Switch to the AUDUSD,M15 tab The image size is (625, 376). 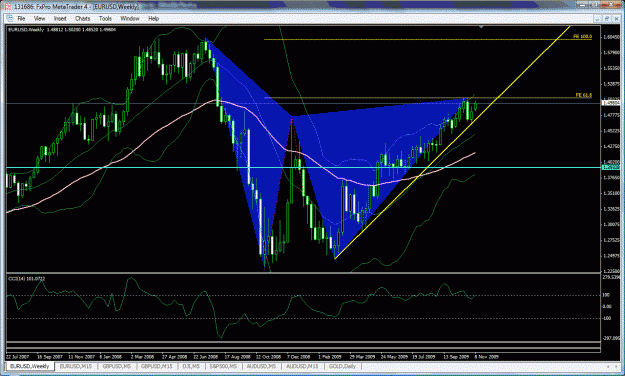click(x=302, y=366)
